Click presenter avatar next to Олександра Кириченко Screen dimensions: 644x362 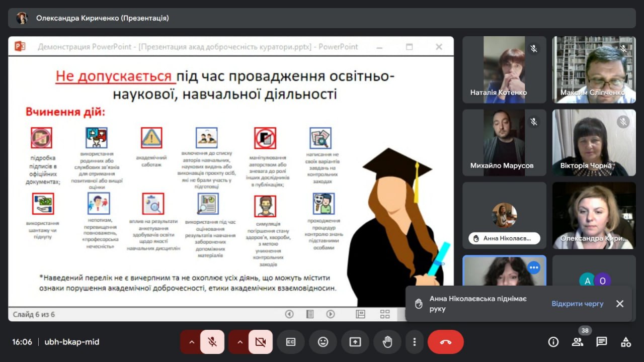click(22, 18)
